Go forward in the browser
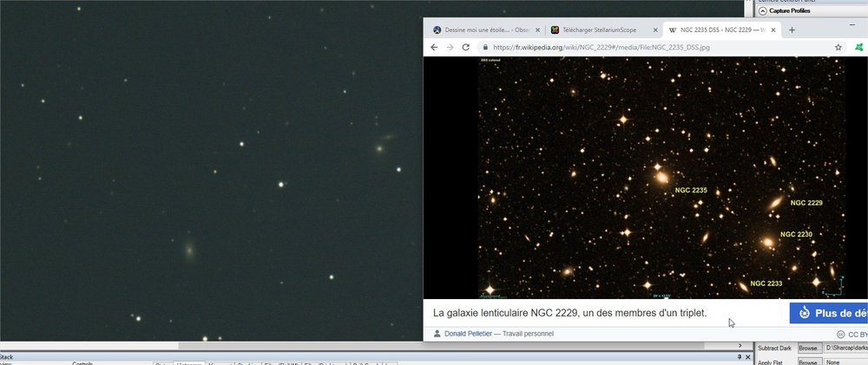This screenshot has height=365, width=868. tap(450, 48)
